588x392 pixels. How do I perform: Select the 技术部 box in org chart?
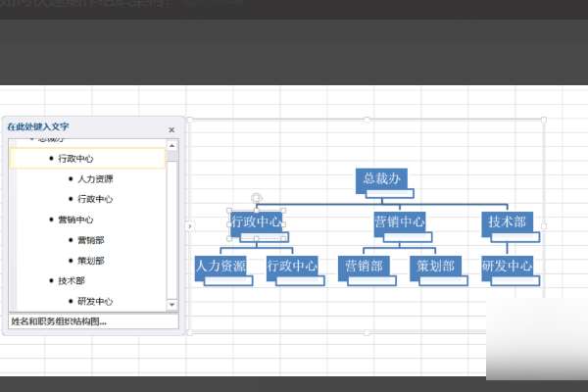coord(507,221)
